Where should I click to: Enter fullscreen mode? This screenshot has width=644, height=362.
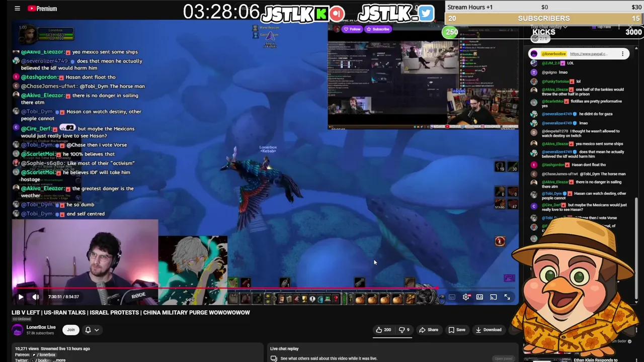tap(507, 297)
